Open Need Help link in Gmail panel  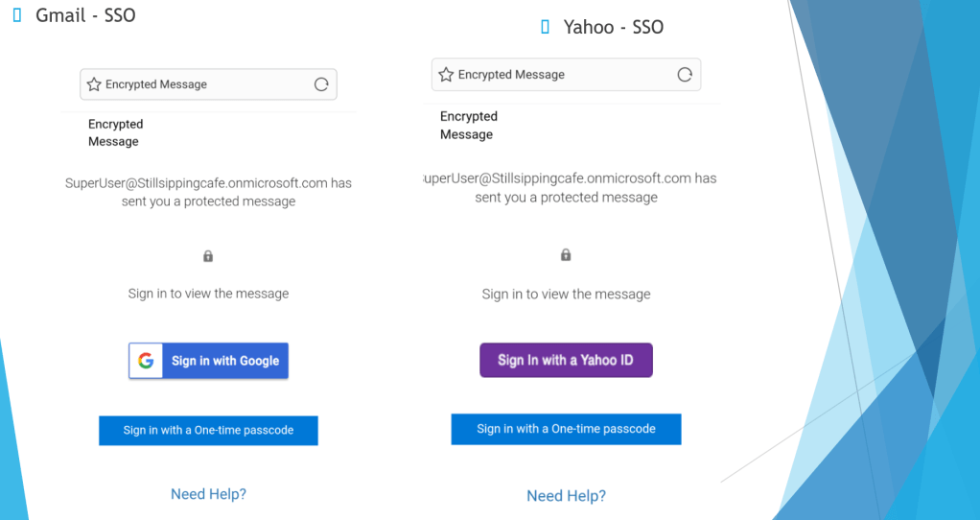[x=209, y=494]
